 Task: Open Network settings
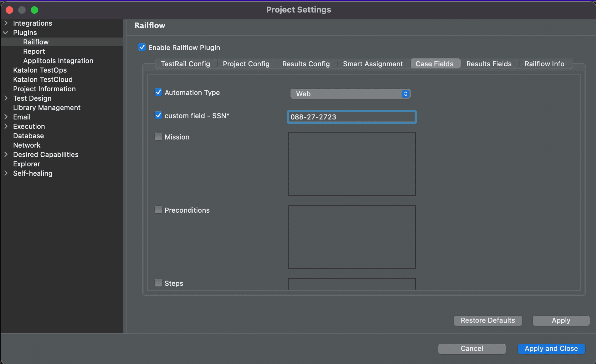(27, 145)
